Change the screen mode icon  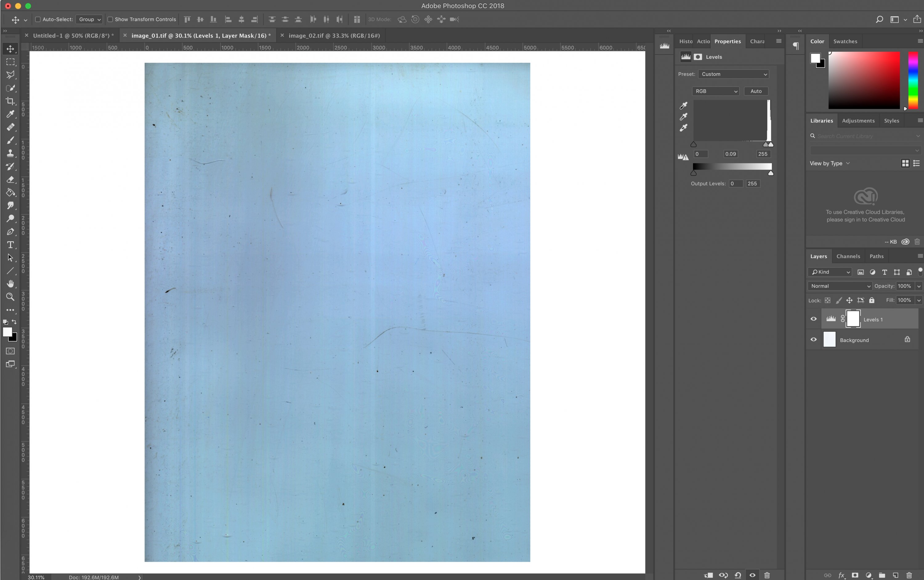[x=10, y=364]
